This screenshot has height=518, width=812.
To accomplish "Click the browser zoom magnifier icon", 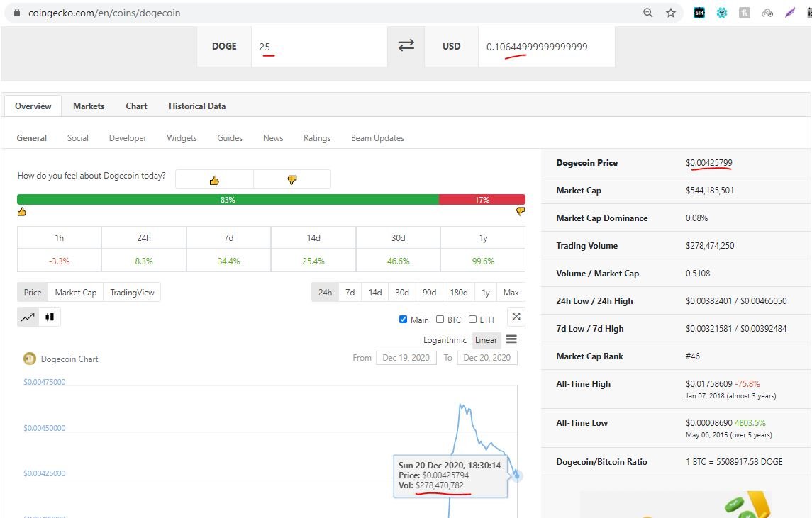I will pos(647,13).
